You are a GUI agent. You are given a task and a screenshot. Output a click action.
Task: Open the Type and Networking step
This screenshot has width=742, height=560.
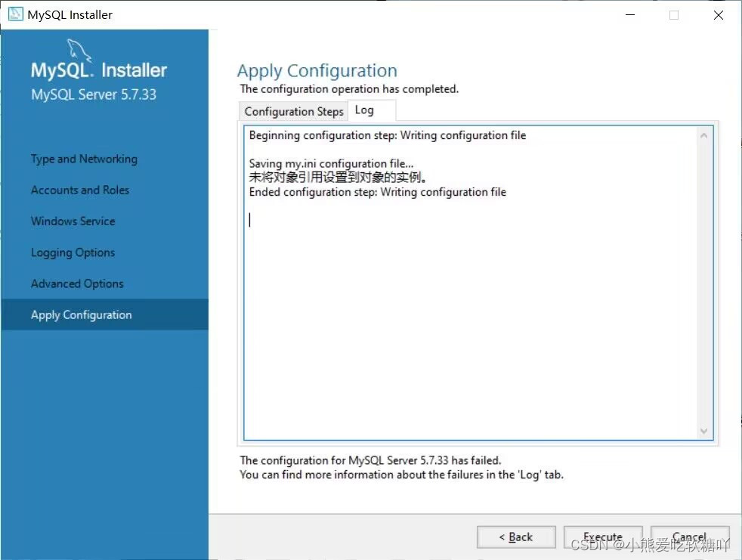click(84, 159)
